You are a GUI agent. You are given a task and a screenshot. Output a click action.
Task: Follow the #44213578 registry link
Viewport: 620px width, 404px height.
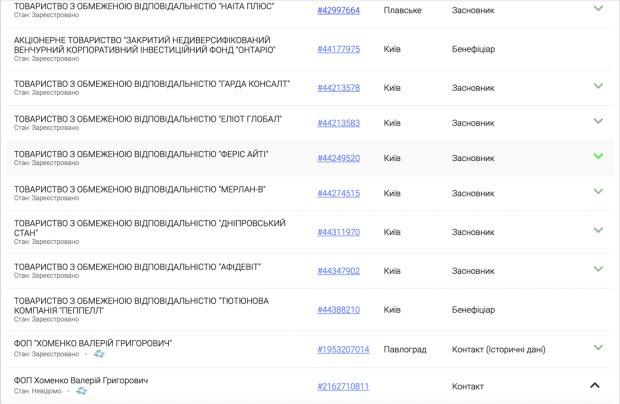tap(338, 87)
